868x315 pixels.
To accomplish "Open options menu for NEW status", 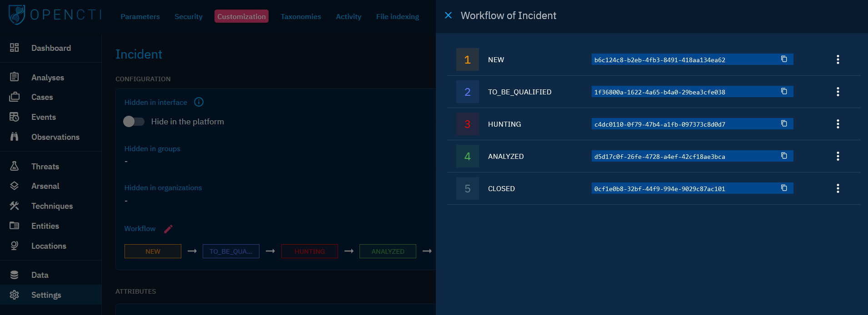I will (838, 59).
